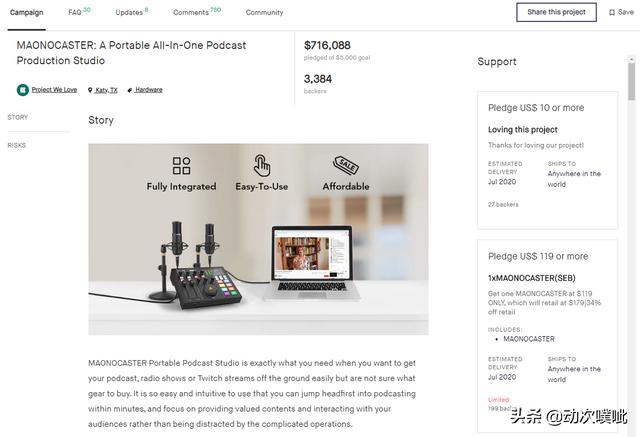
Task: Jump to STORY section in sidebar
Action: 18,118
